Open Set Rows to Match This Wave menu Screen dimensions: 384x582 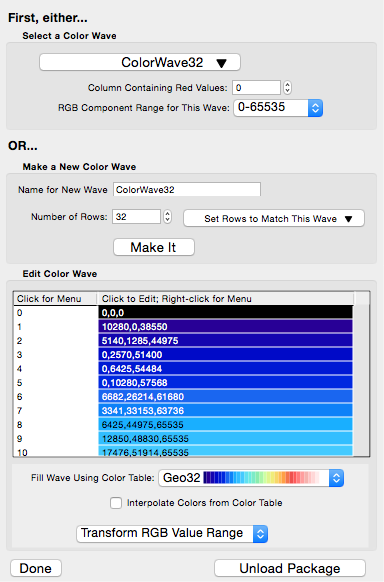(x=274, y=218)
